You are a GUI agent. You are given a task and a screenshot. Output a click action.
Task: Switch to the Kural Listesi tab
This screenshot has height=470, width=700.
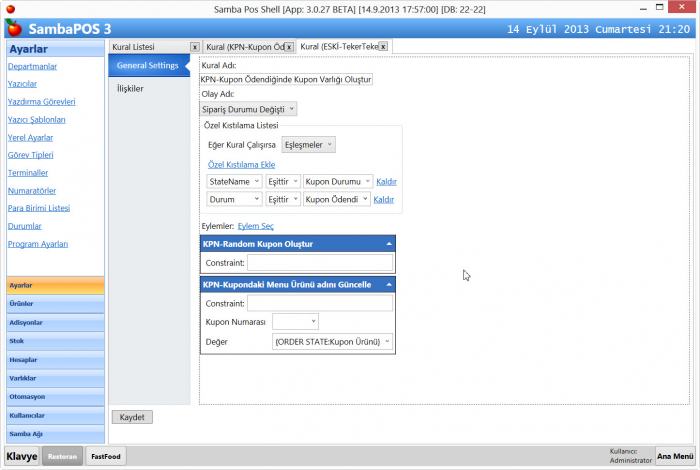click(146, 47)
